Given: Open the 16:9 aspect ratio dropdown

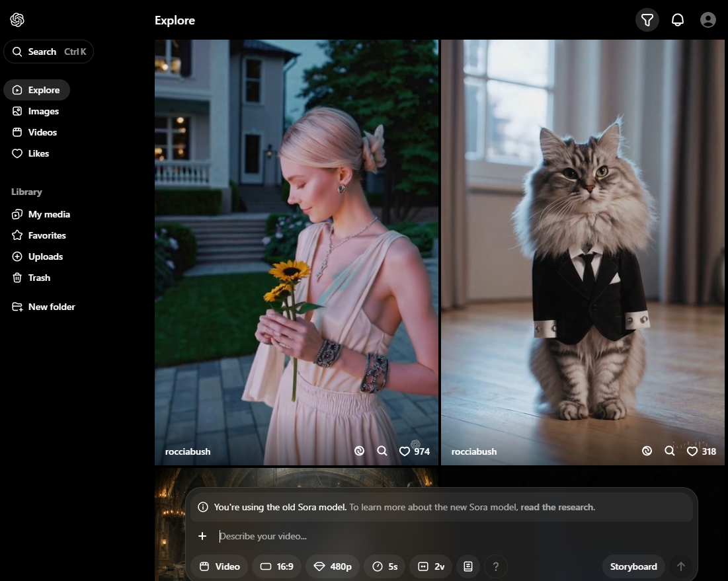Looking at the screenshot, I should click(276, 566).
